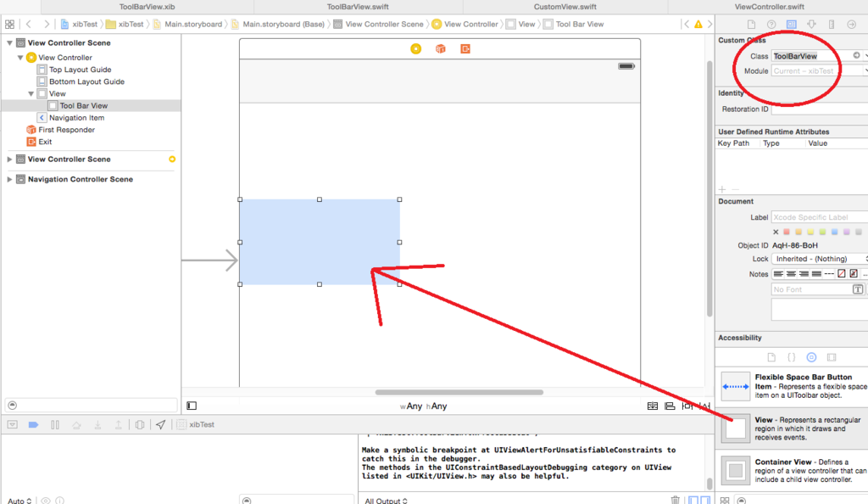
Task: Click the yellow warning triangle in jump bar
Action: (698, 25)
